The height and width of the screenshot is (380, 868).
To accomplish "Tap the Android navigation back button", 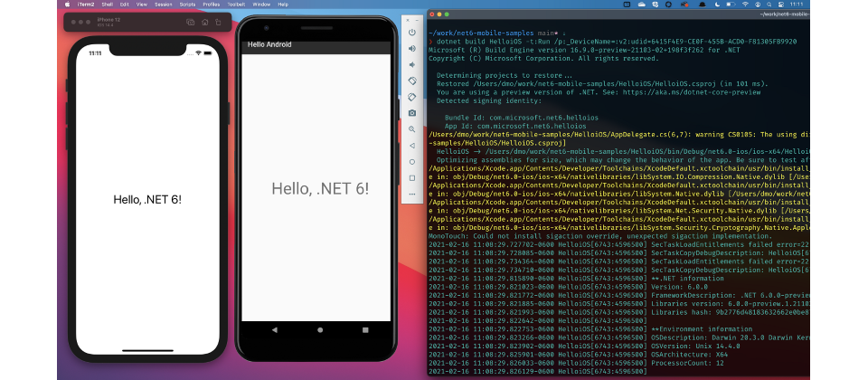I will [x=275, y=329].
